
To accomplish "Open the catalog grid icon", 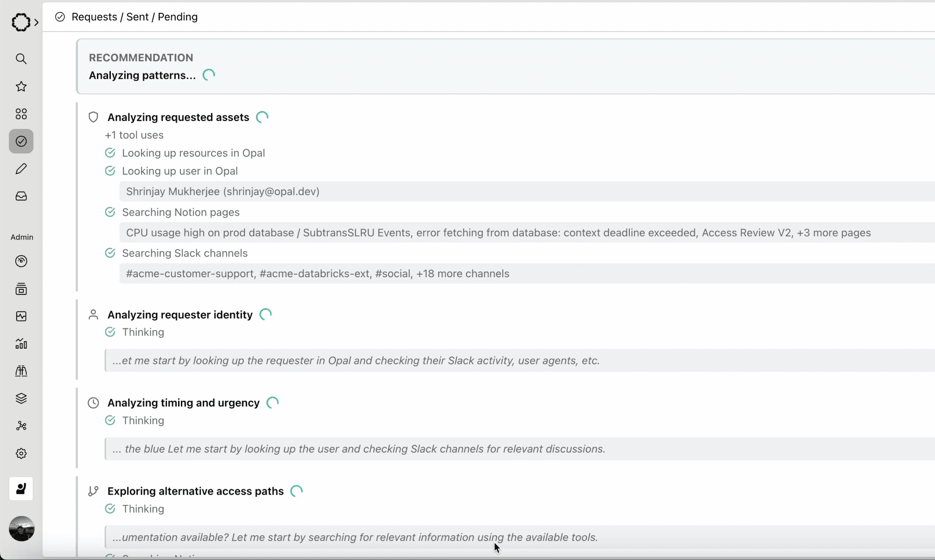I will (x=21, y=114).
